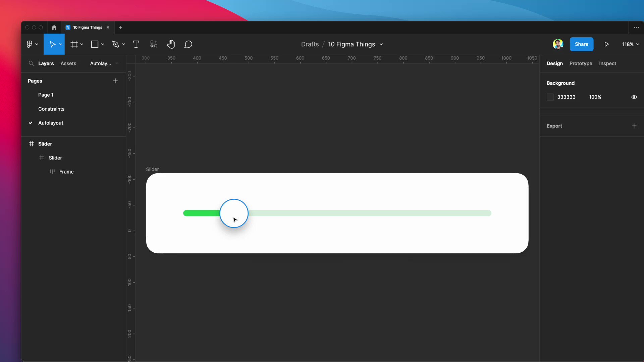Select the Text tool
644x362 pixels.
tap(136, 44)
